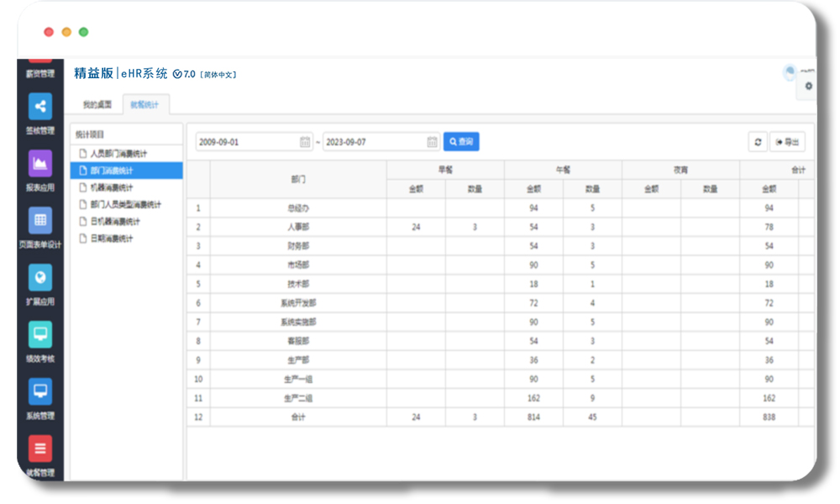Click the 导出 export button
The image size is (840, 504).
pyautogui.click(x=788, y=142)
